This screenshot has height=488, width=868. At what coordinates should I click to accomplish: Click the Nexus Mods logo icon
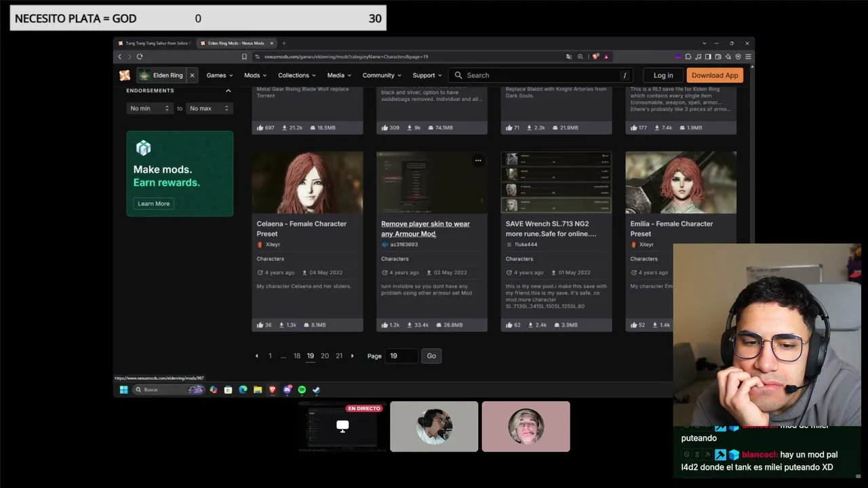[x=125, y=75]
